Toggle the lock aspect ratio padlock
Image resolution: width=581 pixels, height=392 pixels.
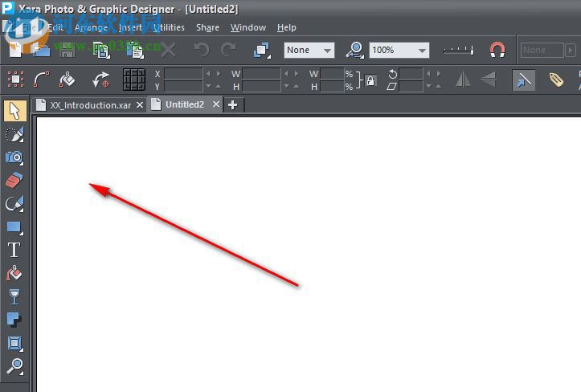pyautogui.click(x=370, y=80)
